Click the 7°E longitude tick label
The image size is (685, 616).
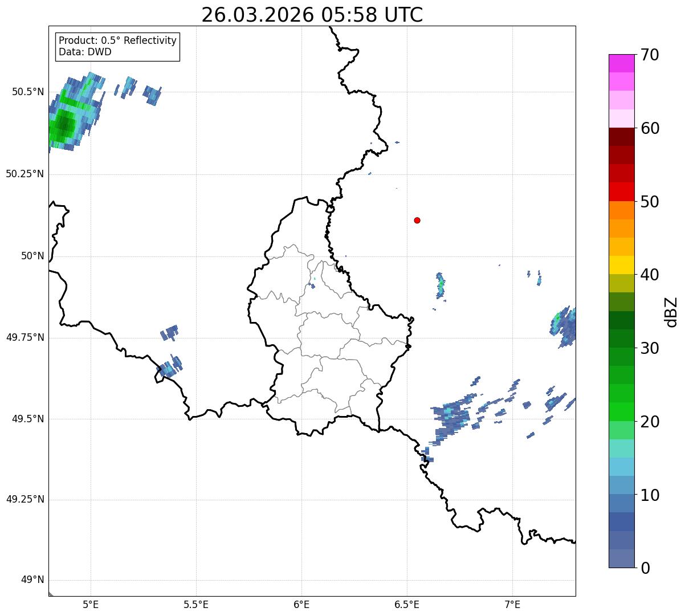(512, 605)
